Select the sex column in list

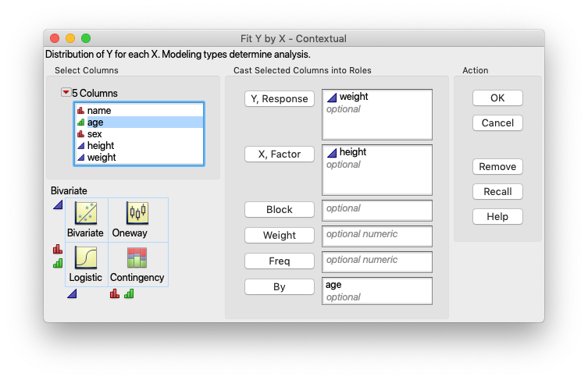click(94, 134)
